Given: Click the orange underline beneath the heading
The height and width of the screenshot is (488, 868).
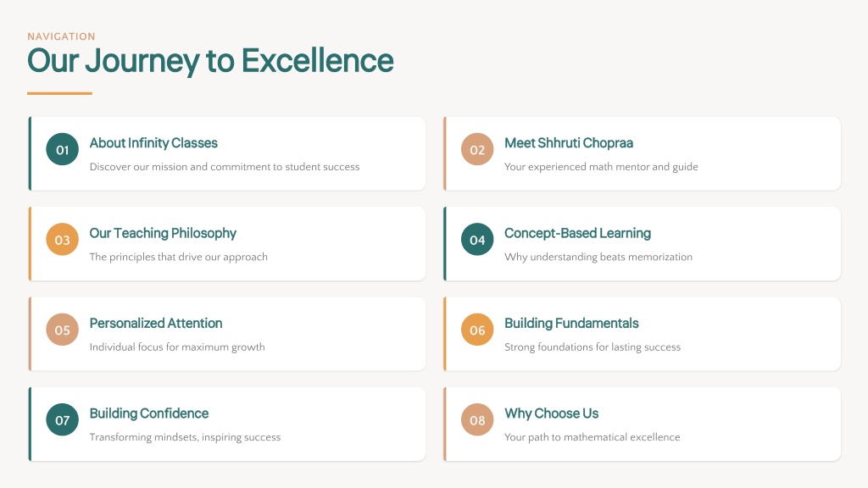Looking at the screenshot, I should [60, 93].
